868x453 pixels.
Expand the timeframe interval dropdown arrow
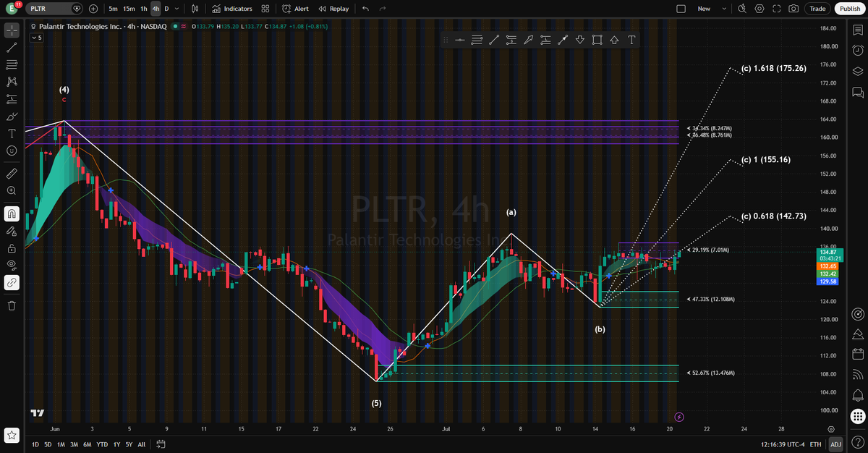coord(176,9)
